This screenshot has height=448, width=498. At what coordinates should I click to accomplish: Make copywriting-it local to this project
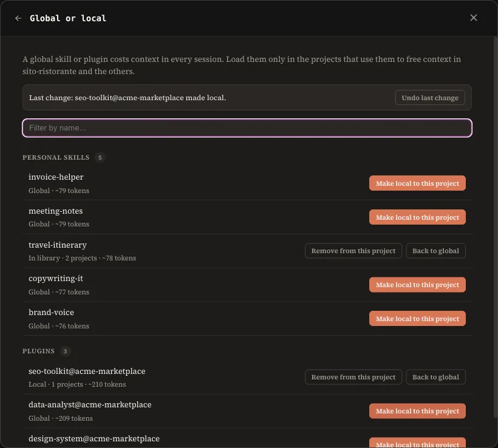tap(417, 285)
